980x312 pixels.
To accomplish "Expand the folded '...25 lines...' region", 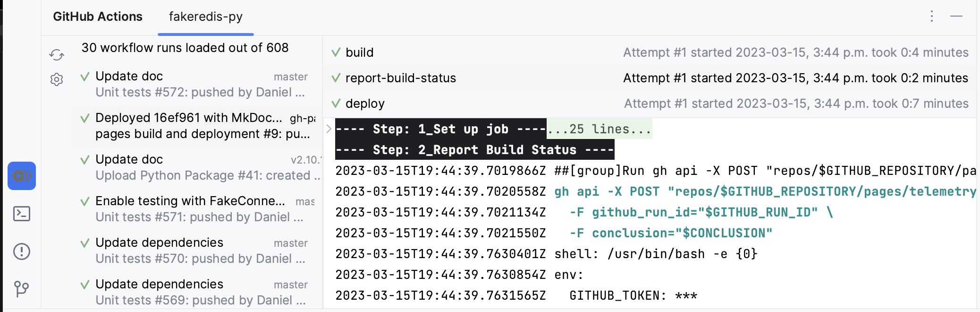I will (600, 129).
